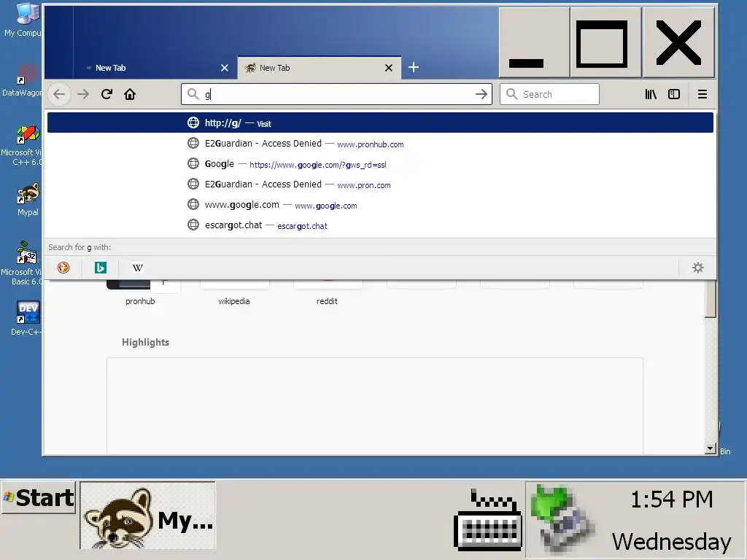This screenshot has height=560, width=747.
Task: Toggle the sidebars view icon
Action: (674, 94)
